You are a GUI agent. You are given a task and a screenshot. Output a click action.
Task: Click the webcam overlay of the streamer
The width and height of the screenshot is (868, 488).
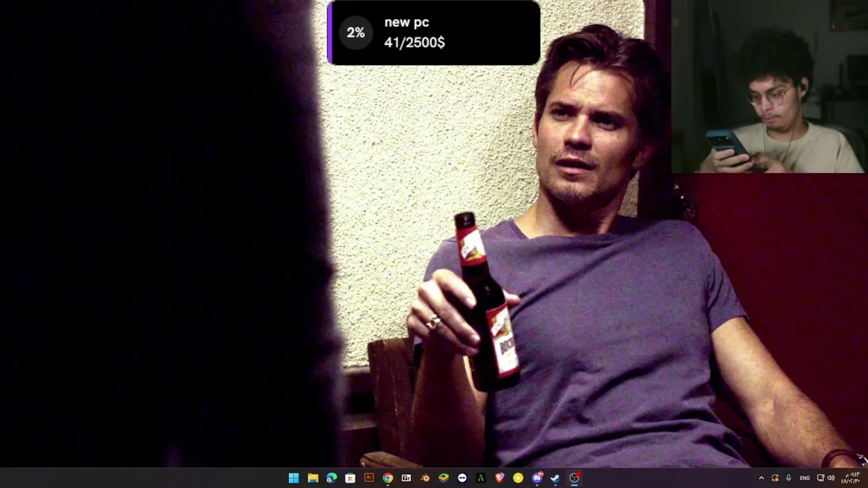click(769, 87)
